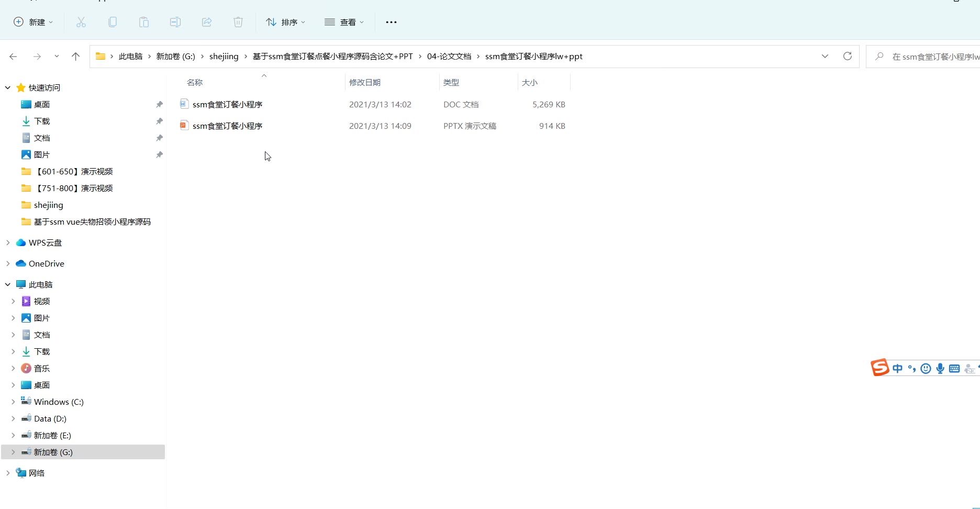Open the 排序 sort dropdown
Image resolution: width=980 pixels, height=509 pixels.
(x=285, y=22)
